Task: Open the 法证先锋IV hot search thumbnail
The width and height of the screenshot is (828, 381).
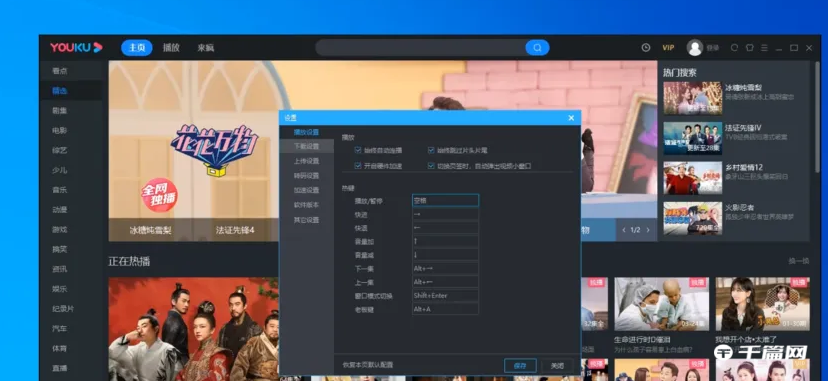Action: tap(692, 138)
